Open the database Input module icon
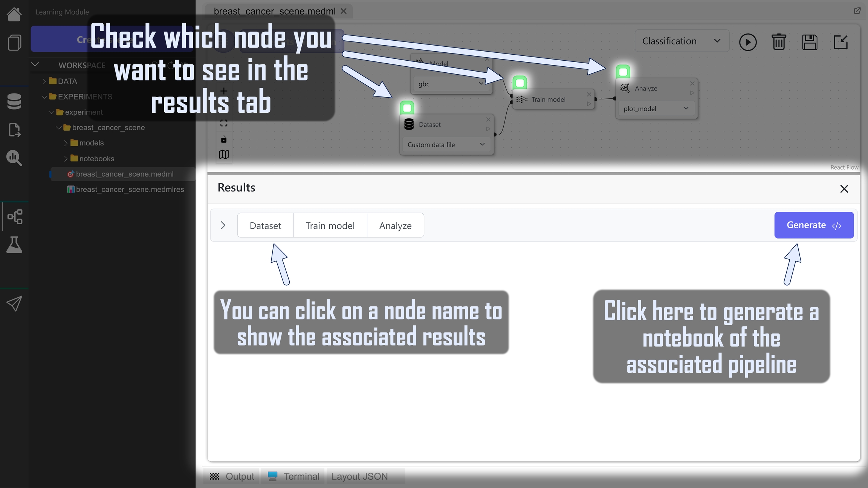 [14, 101]
